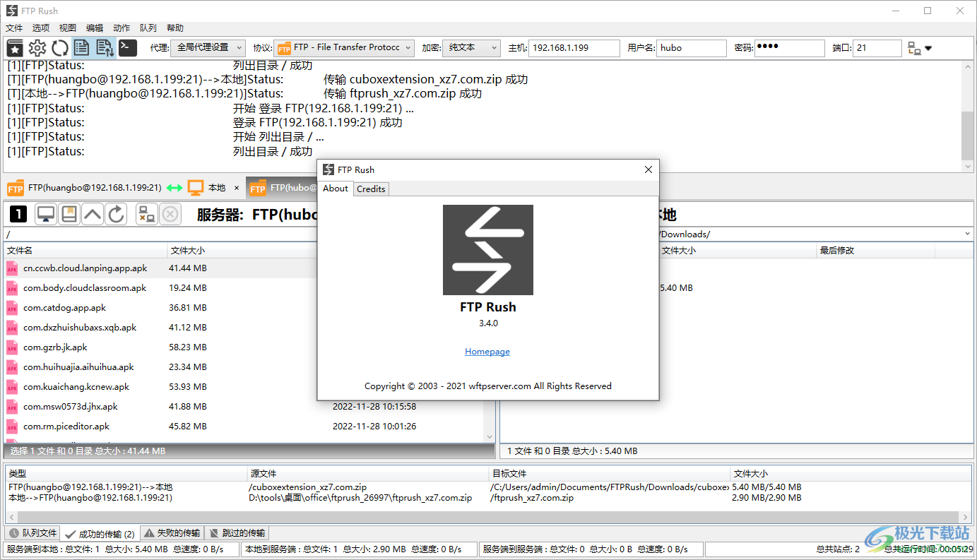Click the local monitor icon on first tab
977x560 pixels.
click(196, 188)
